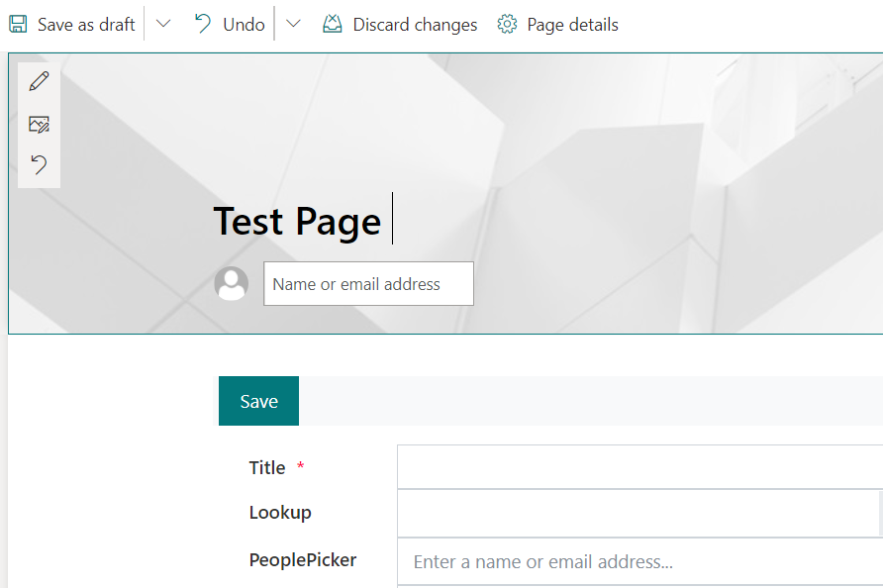
Task: Focus the Name or email address field
Action: [x=368, y=284]
